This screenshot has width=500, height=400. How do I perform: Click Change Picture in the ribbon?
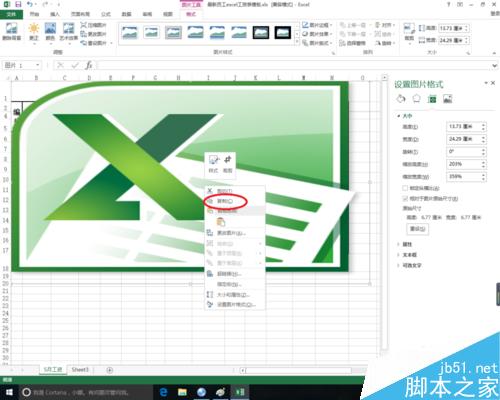pos(93,34)
